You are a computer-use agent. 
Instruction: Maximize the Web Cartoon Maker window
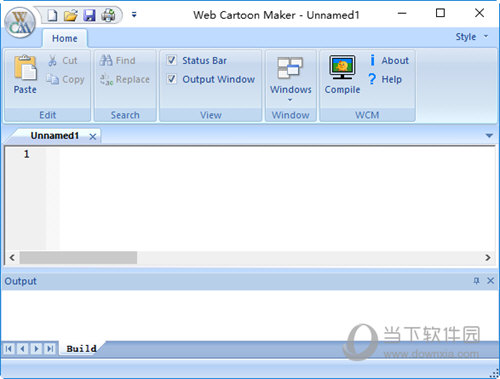pos(440,13)
